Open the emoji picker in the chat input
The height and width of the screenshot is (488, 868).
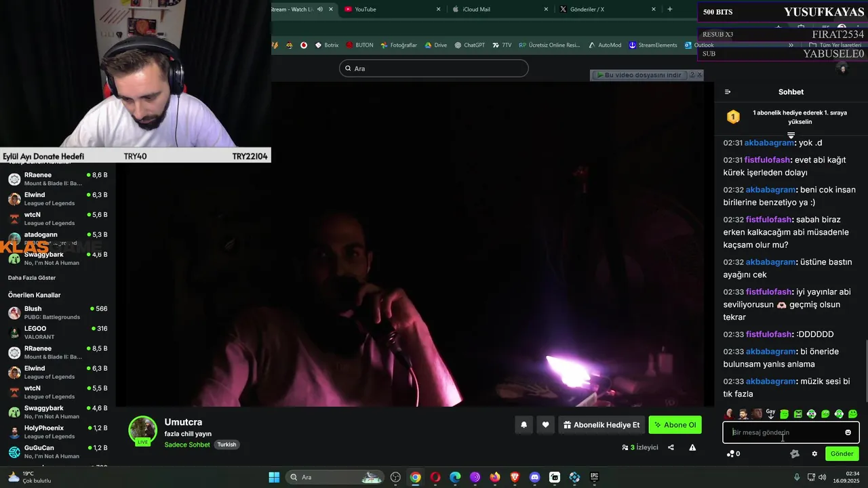(848, 432)
